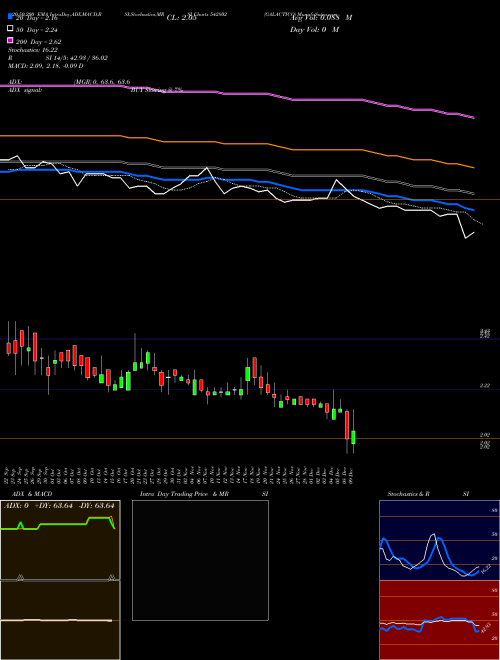The width and height of the screenshot is (500, 660).
Task: Select the '50 Day - 2.24' legend label
Action: click(x=36, y=30)
